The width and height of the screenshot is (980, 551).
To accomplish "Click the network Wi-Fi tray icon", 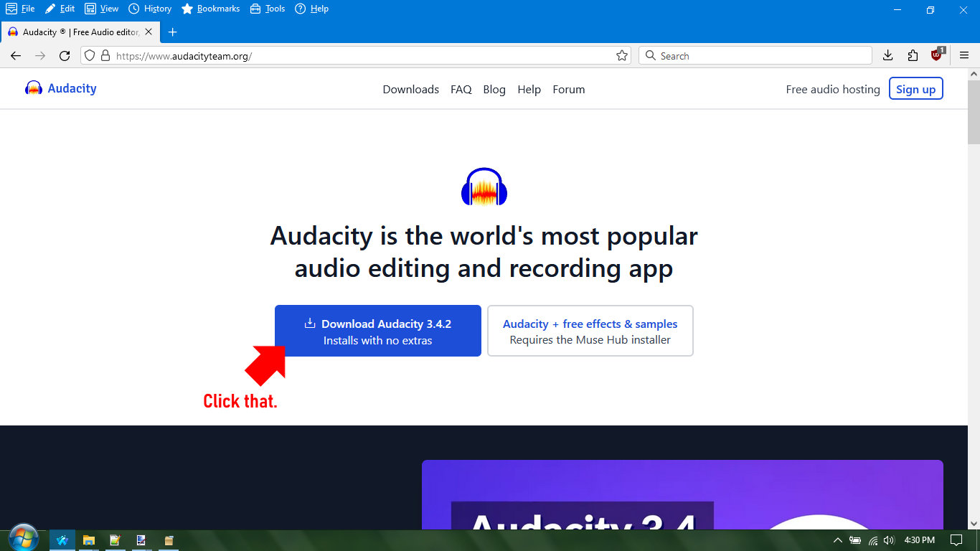I will pos(873,540).
